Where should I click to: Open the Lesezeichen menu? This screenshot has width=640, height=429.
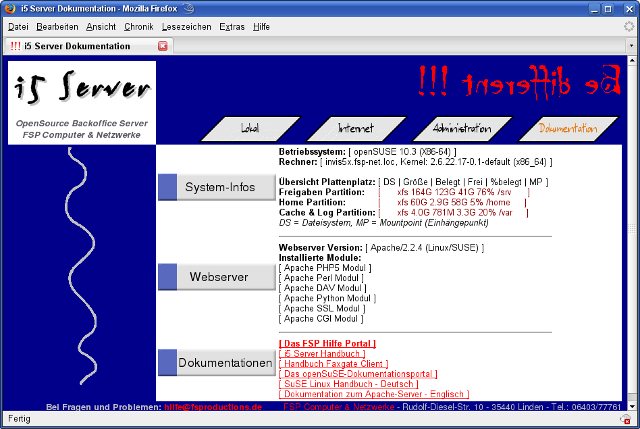(x=187, y=27)
